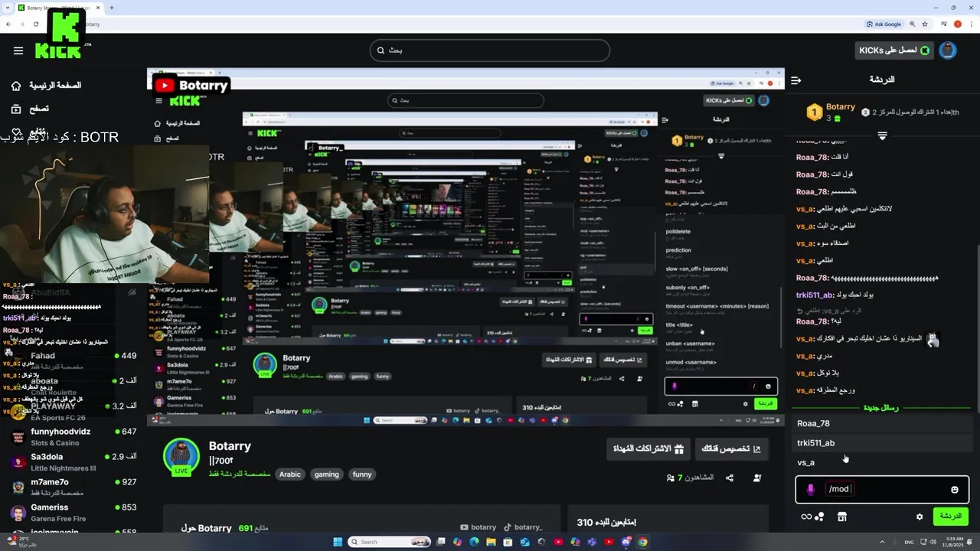The width and height of the screenshot is (980, 551).
Task: Click the new messages green label
Action: (x=880, y=408)
